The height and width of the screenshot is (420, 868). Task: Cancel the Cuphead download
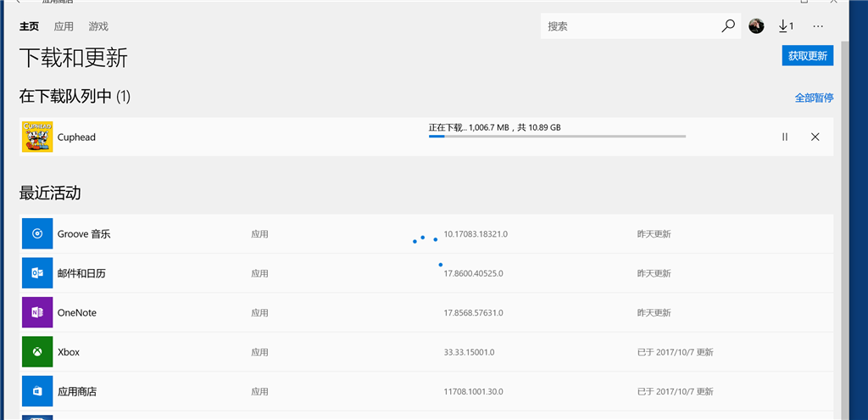click(x=815, y=137)
